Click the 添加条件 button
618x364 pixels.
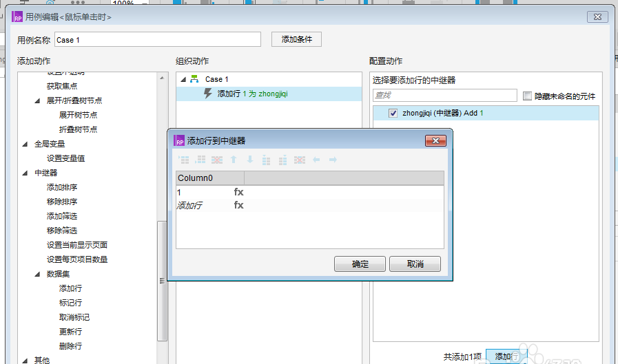[x=296, y=39]
